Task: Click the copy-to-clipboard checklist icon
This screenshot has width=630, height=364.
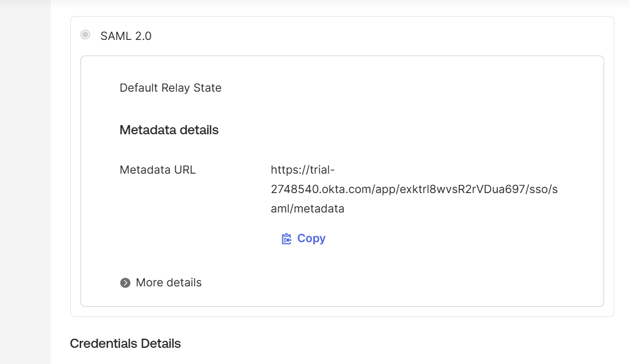Action: pyautogui.click(x=287, y=238)
